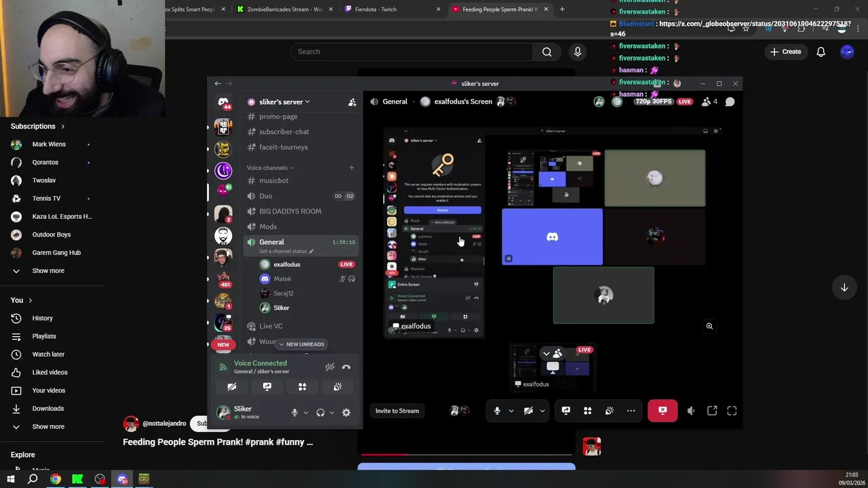
Task: Click YouTube search magnifier button
Action: (x=547, y=52)
